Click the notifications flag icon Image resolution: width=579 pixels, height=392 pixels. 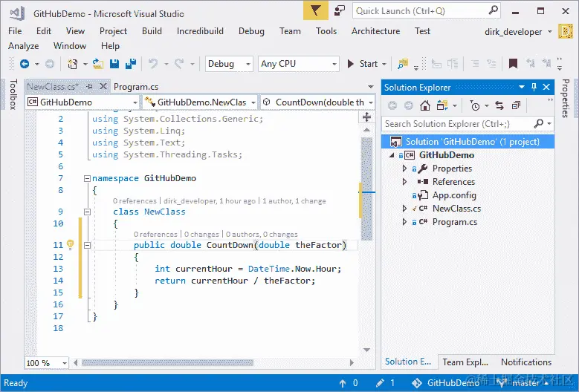[x=316, y=10]
